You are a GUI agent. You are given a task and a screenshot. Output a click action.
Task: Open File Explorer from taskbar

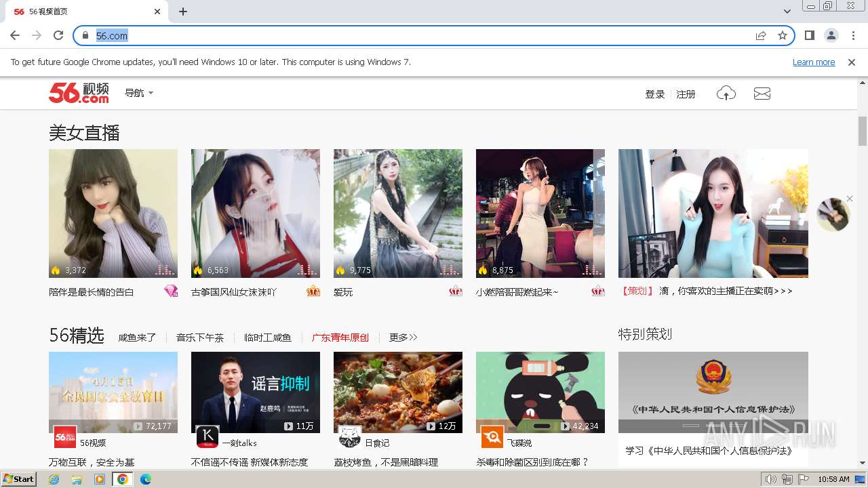tap(77, 479)
